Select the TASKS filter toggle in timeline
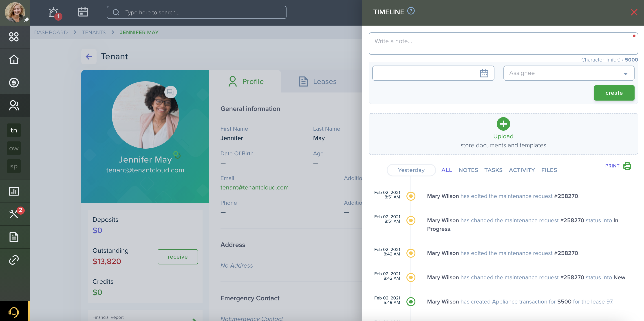 493,170
